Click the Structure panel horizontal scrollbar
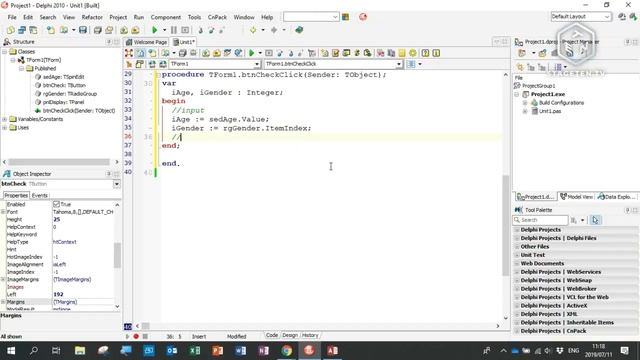This screenshot has width=640, height=360. click(x=60, y=162)
